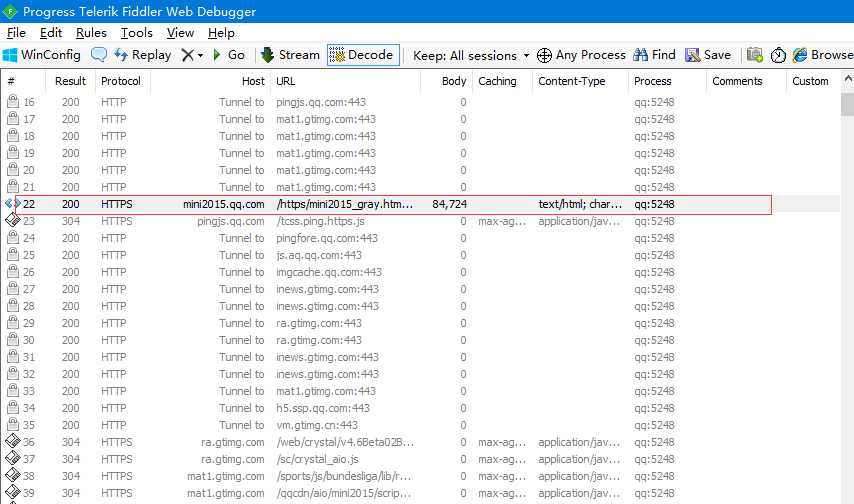Click URL js.aq.qq.com:443
The height and width of the screenshot is (504, 854).
[319, 255]
